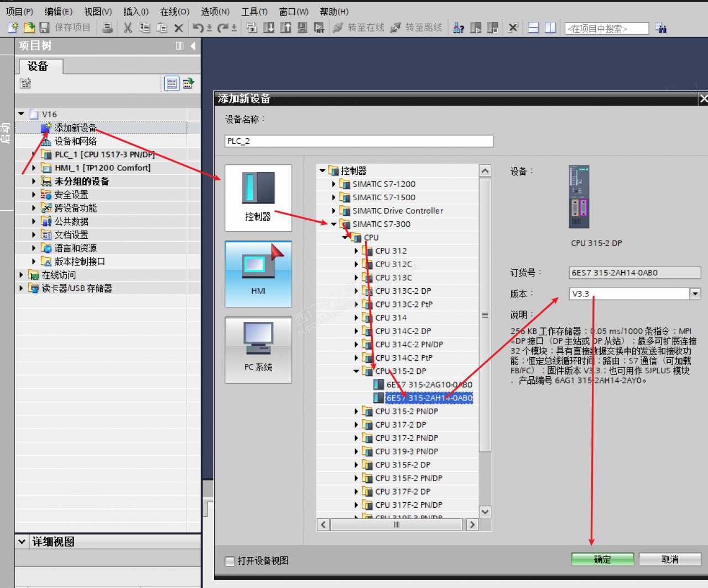Click the compile icon in toolbar
The image size is (708, 588).
(252, 27)
